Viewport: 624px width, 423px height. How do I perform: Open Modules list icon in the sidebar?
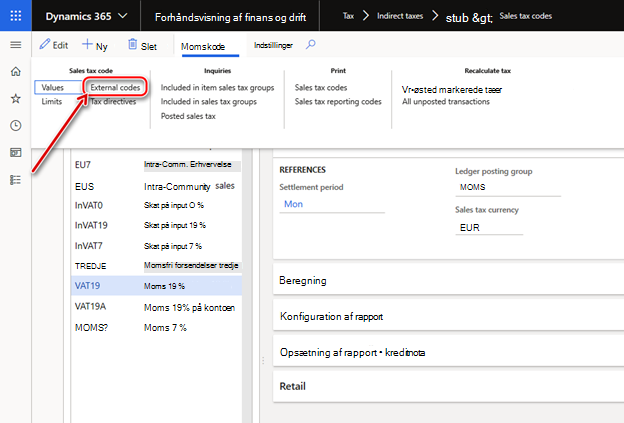point(16,180)
